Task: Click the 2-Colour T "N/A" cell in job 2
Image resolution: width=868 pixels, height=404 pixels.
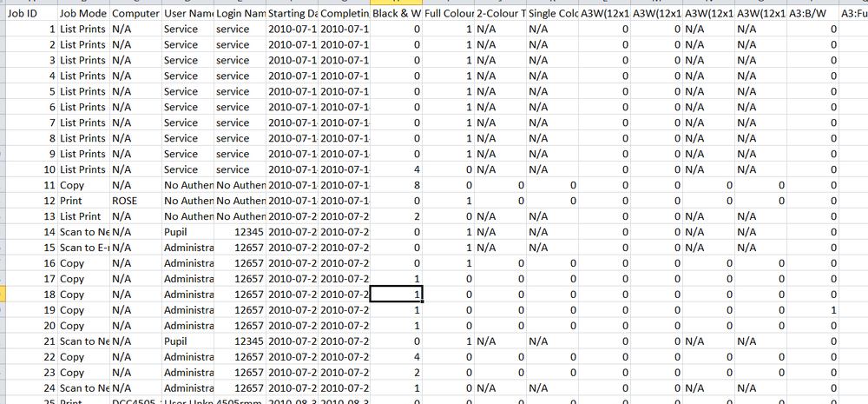Action: (x=500, y=44)
